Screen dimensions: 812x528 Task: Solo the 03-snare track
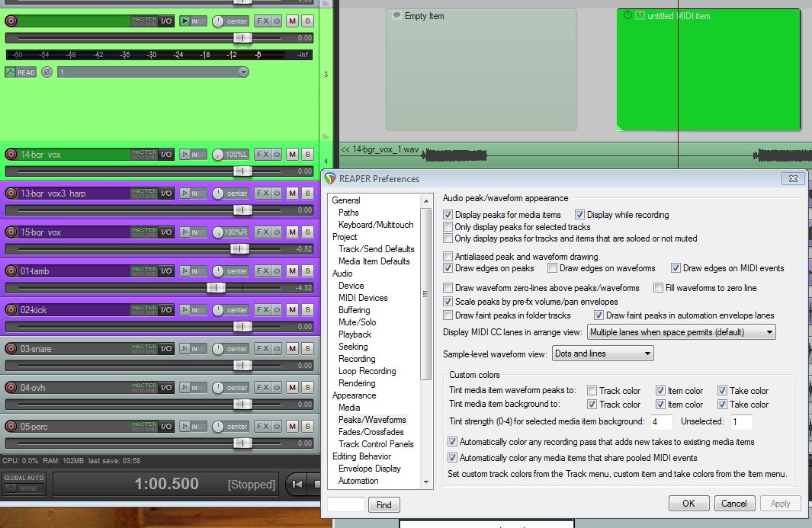pyautogui.click(x=307, y=348)
